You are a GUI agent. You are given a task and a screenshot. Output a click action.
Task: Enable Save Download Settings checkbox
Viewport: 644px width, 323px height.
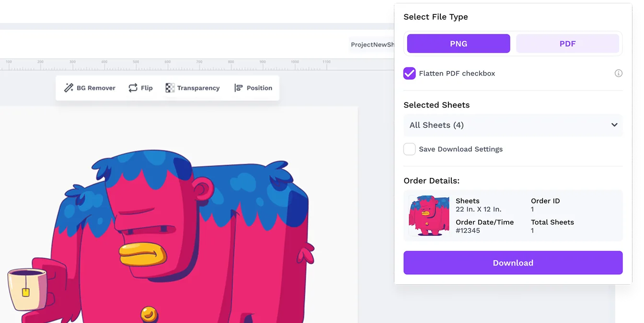coord(409,149)
